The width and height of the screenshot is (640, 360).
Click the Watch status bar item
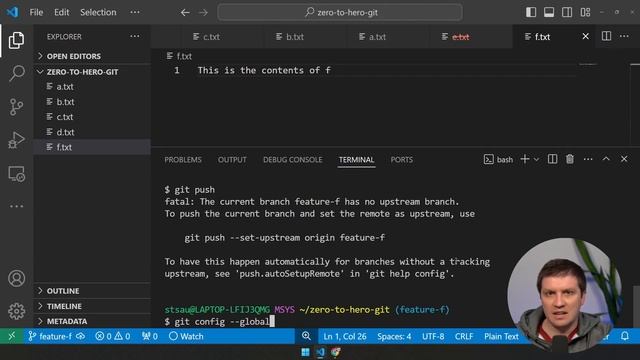(x=186, y=336)
